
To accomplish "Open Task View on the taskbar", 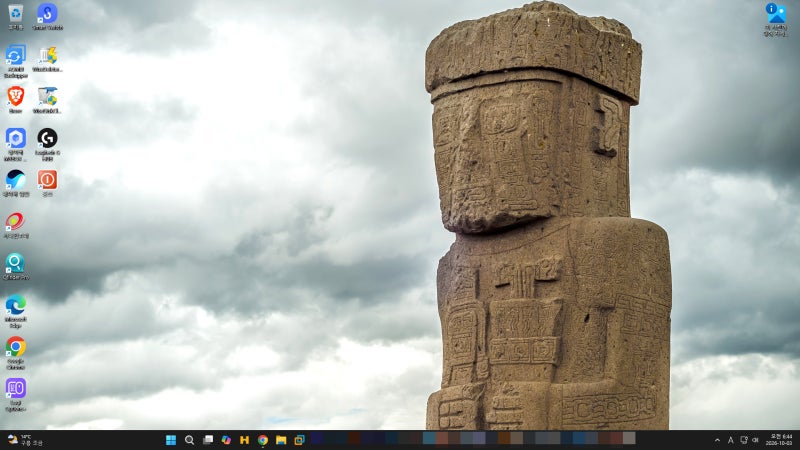I will tap(208, 440).
